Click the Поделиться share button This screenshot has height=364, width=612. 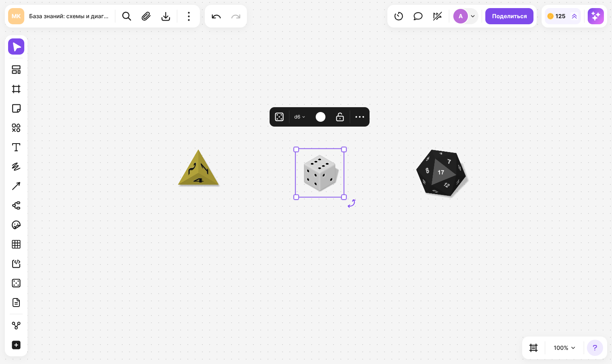pyautogui.click(x=509, y=16)
